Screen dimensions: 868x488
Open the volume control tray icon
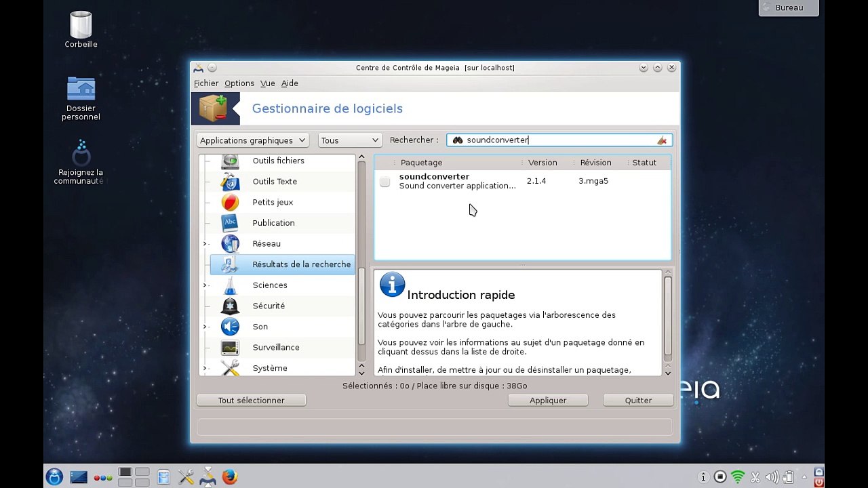(771, 477)
